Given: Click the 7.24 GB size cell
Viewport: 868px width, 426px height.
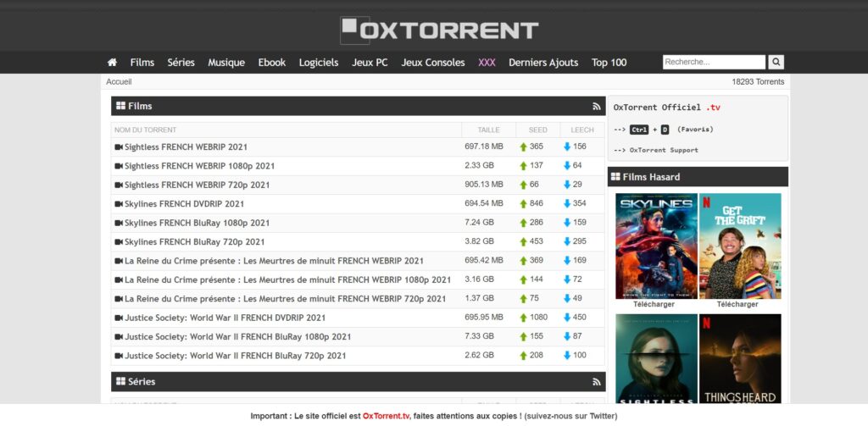Looking at the screenshot, I should [x=480, y=223].
